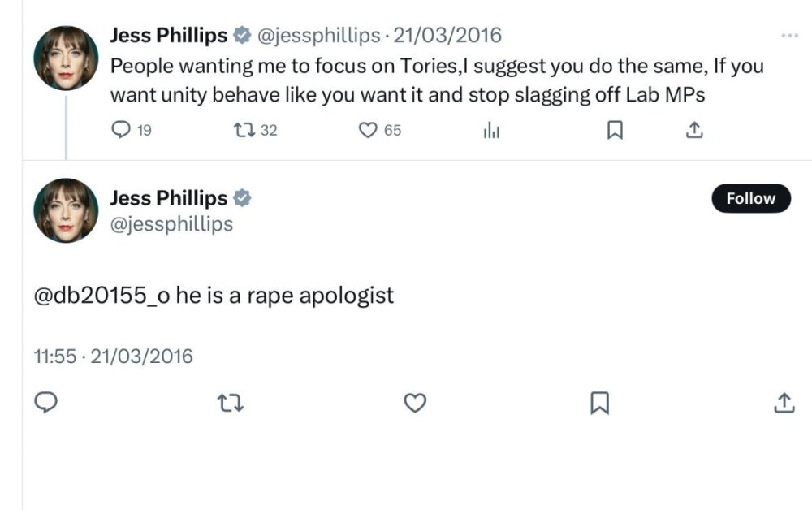
Task: Open the top tweet's profile picture
Action: click(x=65, y=58)
